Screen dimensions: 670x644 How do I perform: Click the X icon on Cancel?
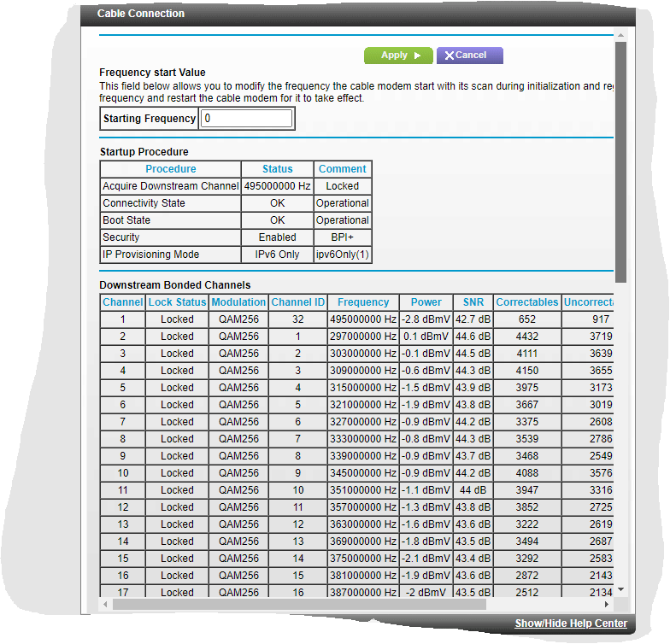(450, 56)
